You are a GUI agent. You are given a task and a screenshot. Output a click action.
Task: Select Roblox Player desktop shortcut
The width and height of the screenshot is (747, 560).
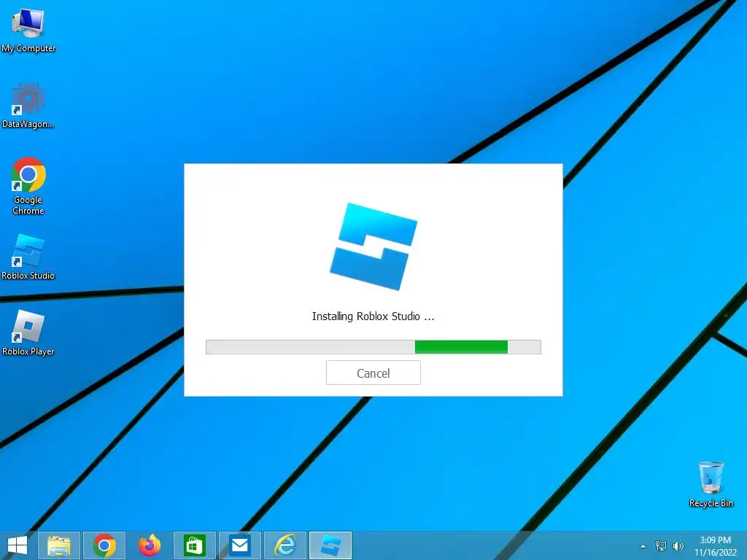pyautogui.click(x=28, y=332)
